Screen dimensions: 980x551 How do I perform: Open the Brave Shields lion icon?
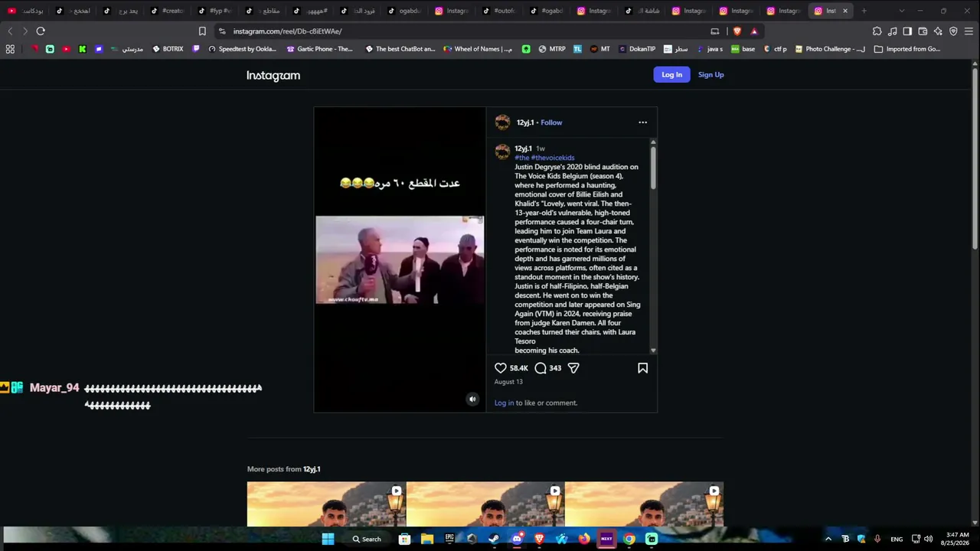737,31
